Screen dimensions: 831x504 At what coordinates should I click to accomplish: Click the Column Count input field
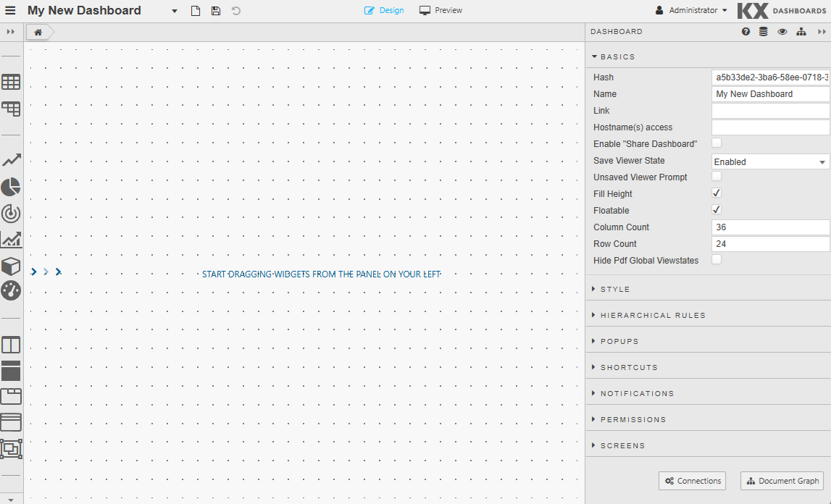click(x=770, y=227)
